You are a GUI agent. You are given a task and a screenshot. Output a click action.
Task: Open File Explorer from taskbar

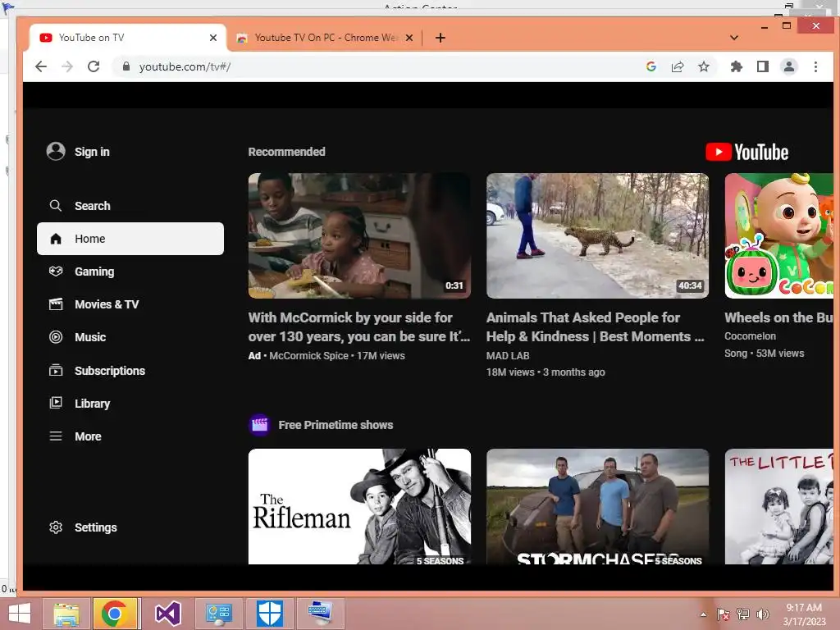point(66,614)
